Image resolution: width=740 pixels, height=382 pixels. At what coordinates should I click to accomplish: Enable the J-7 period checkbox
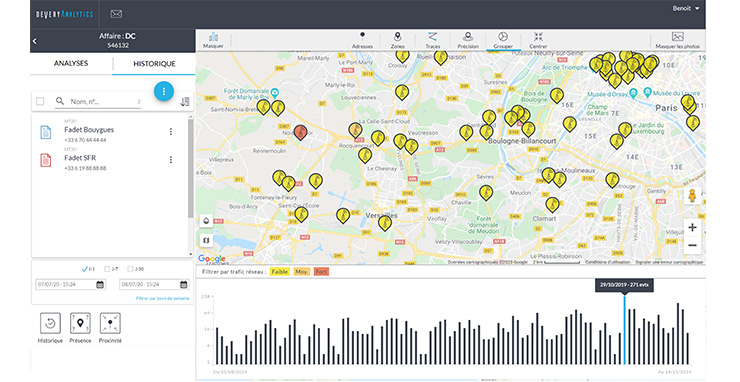(x=107, y=269)
